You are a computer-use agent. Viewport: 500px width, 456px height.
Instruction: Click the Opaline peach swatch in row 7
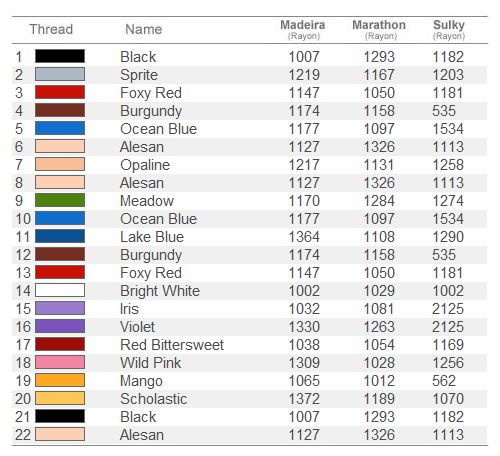tap(60, 164)
